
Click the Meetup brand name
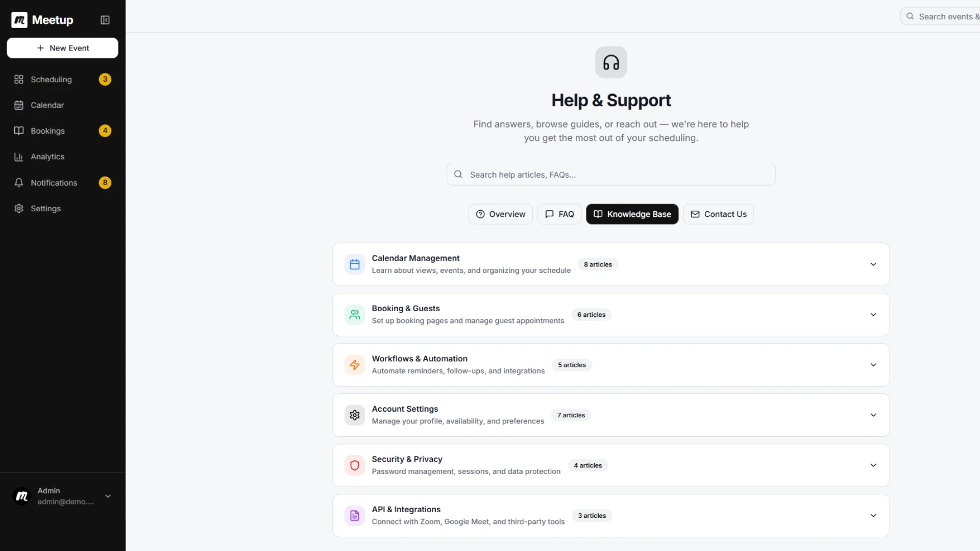53,20
